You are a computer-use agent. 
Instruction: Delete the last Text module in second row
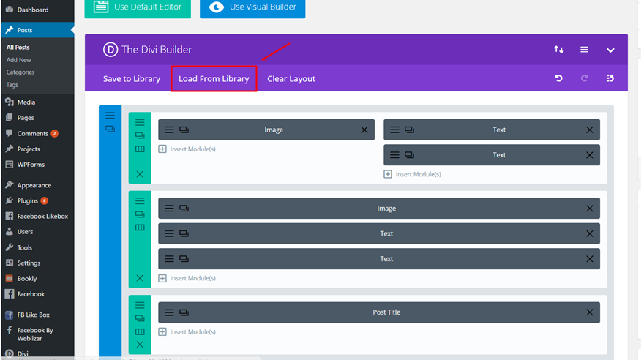589,259
